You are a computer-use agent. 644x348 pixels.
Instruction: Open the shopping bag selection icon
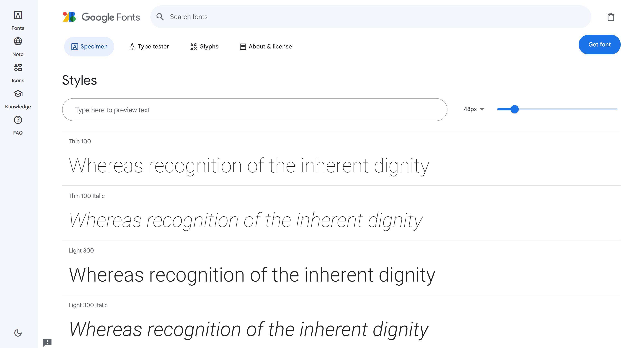click(x=610, y=17)
